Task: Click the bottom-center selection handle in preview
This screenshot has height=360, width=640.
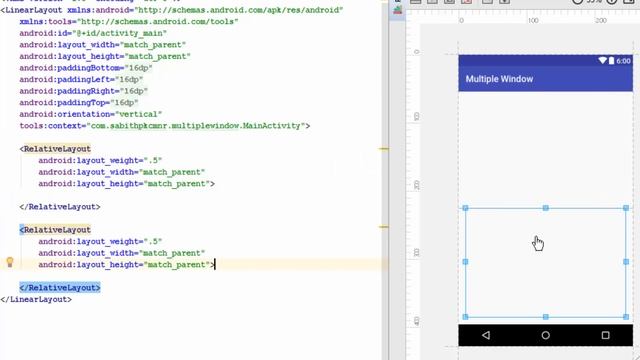Action: [x=546, y=317]
